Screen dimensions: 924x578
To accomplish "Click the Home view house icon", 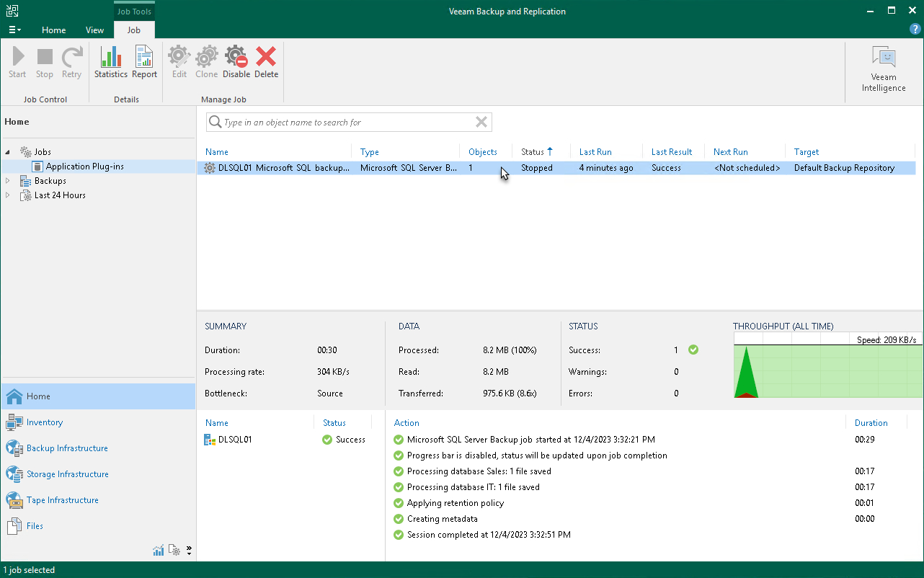I will [14, 396].
